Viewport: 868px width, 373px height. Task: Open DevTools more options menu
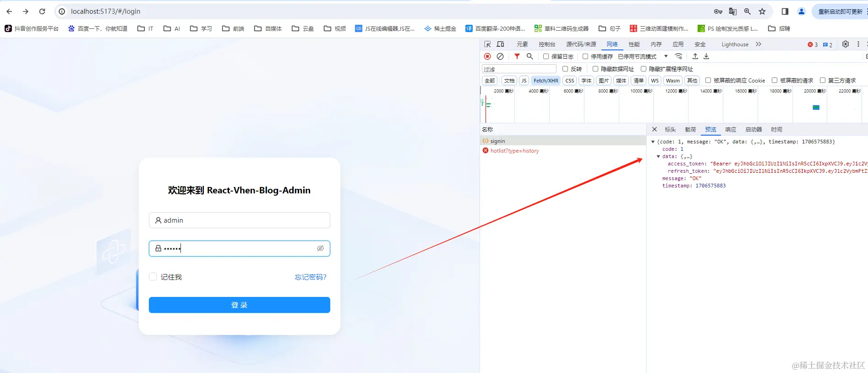pyautogui.click(x=858, y=44)
